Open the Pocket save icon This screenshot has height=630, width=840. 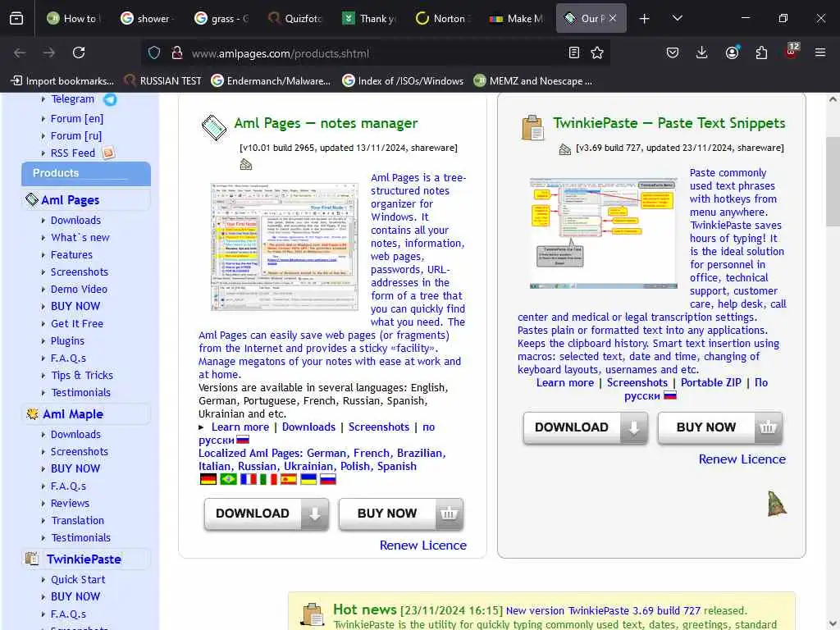pyautogui.click(x=673, y=52)
